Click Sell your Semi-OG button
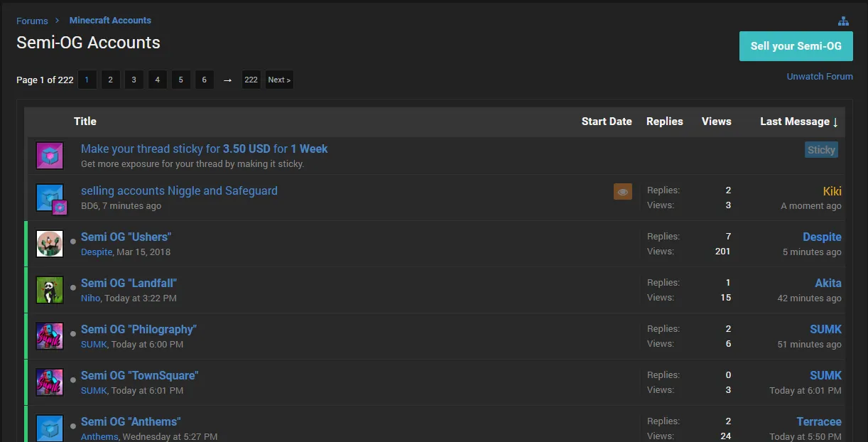Screen dimensions: 868x442 pos(796,46)
